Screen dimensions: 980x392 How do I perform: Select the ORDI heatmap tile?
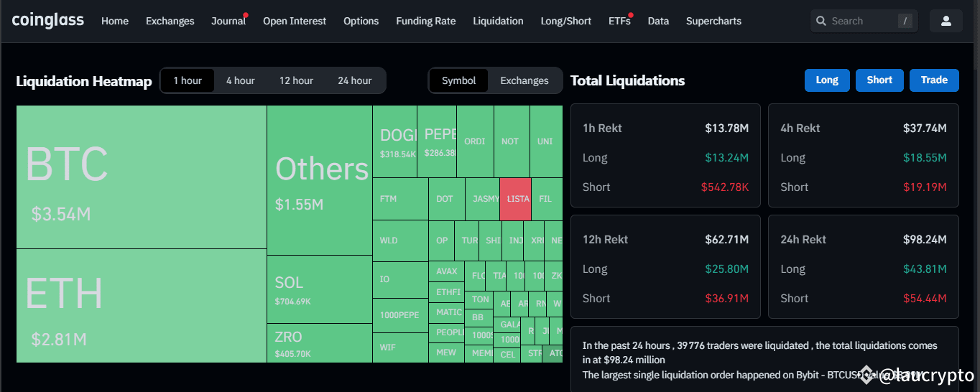tap(475, 142)
